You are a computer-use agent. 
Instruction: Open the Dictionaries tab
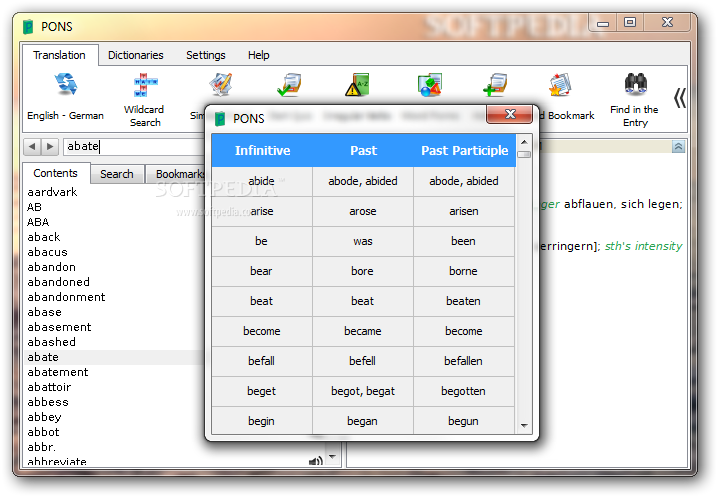pyautogui.click(x=136, y=55)
